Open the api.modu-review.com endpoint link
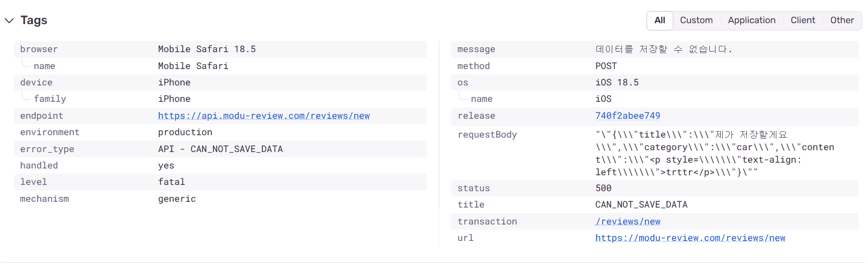 click(x=263, y=116)
